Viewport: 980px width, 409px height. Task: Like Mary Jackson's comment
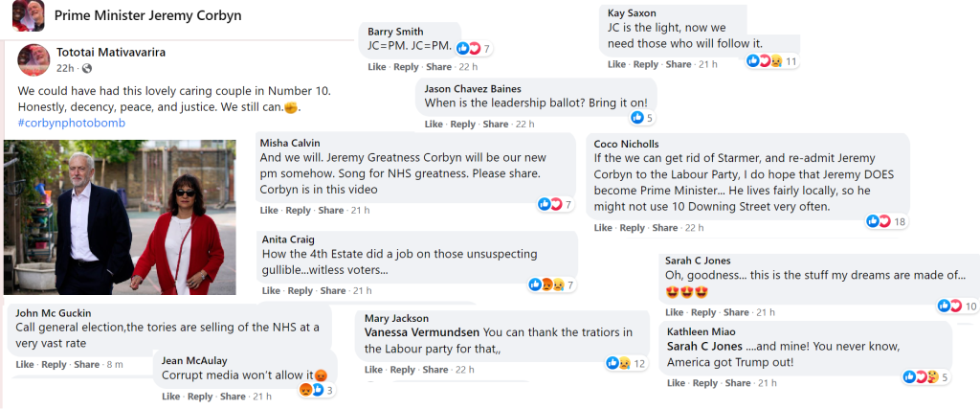373,370
